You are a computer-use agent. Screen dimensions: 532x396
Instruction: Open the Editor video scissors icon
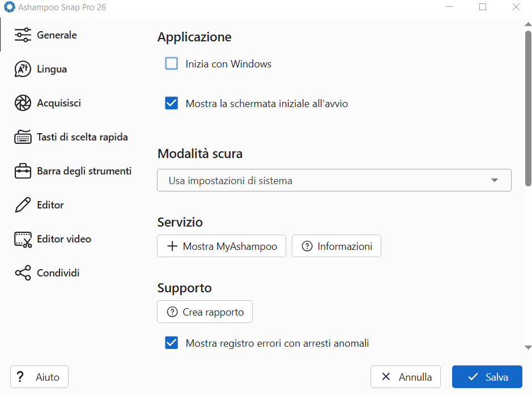23,239
